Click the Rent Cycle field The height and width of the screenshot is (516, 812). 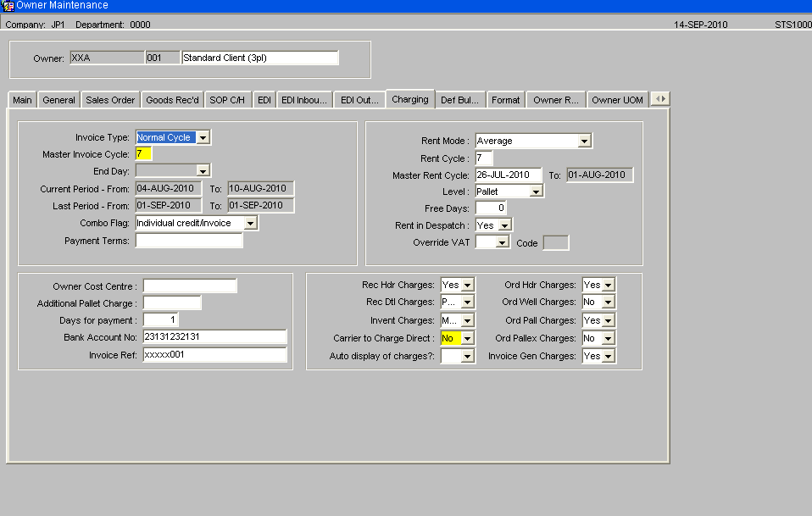tap(484, 158)
